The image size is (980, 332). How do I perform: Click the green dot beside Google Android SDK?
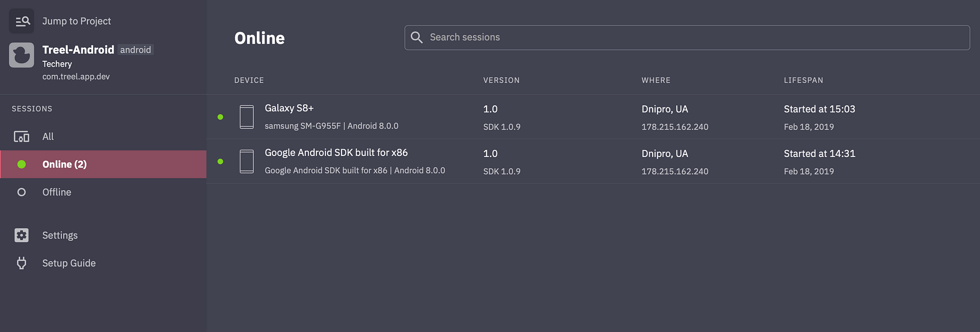220,161
